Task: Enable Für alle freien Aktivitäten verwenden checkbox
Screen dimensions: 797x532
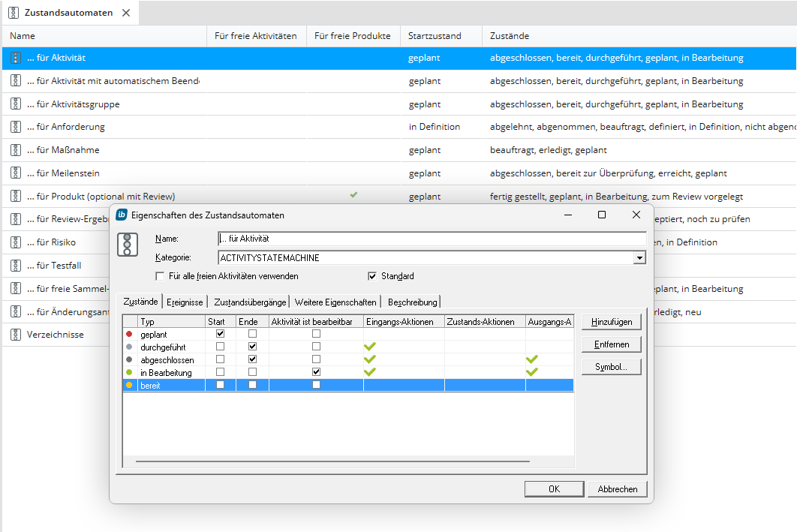Action: [x=160, y=276]
